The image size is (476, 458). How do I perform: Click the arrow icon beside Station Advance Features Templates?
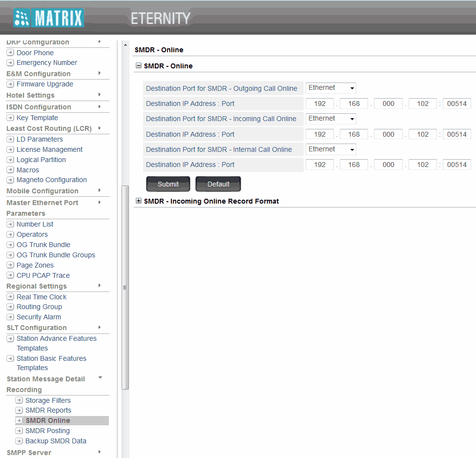point(10,338)
